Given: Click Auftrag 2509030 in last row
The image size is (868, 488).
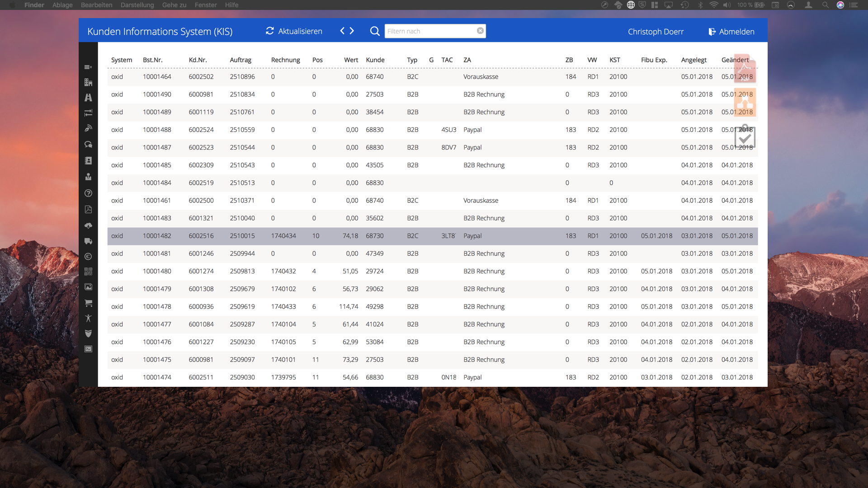Looking at the screenshot, I should point(242,377).
